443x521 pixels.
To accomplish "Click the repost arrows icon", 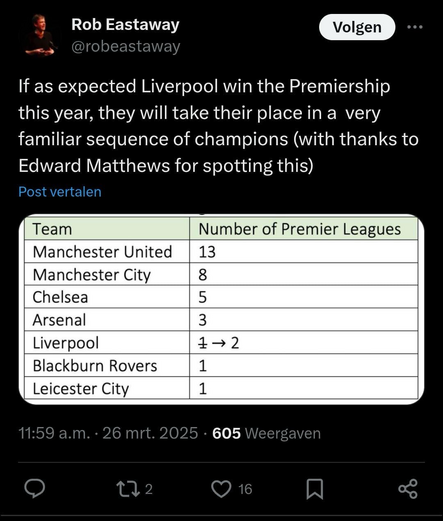I will coord(128,489).
